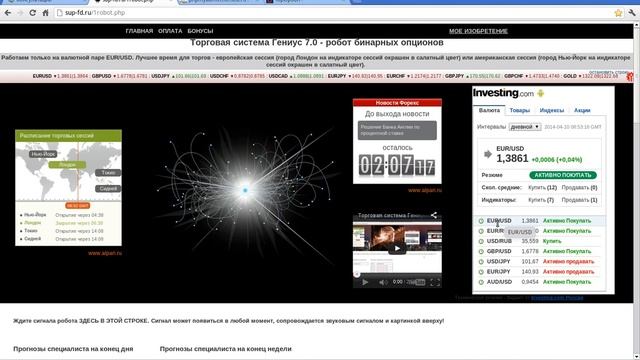Open the browser wrench settings menu
This screenshot has height=360, width=640.
click(x=632, y=13)
